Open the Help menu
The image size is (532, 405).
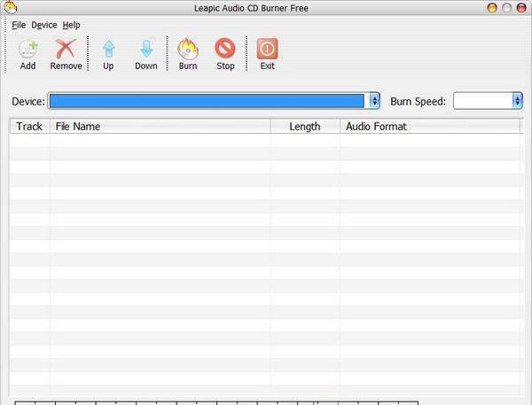point(71,25)
